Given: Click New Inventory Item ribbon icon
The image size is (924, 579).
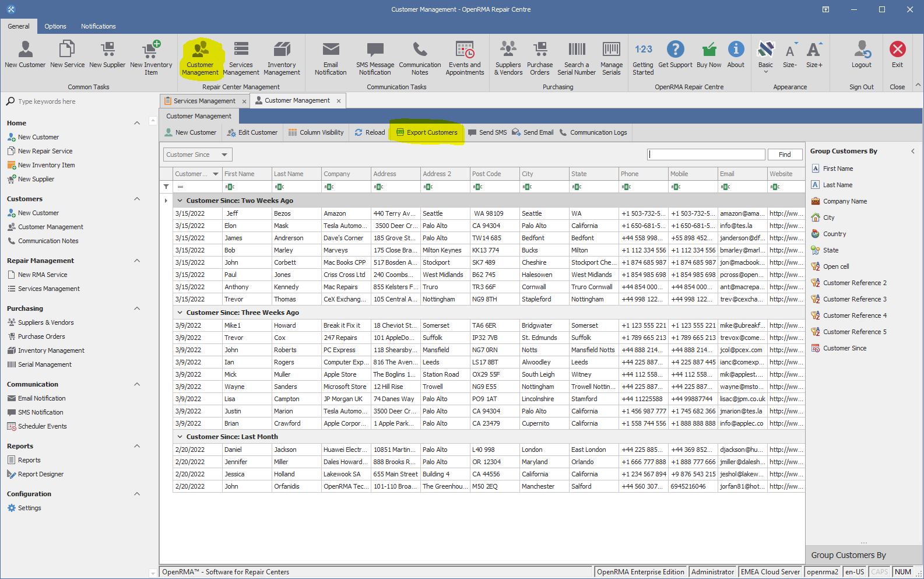Looking at the screenshot, I should click(x=151, y=58).
